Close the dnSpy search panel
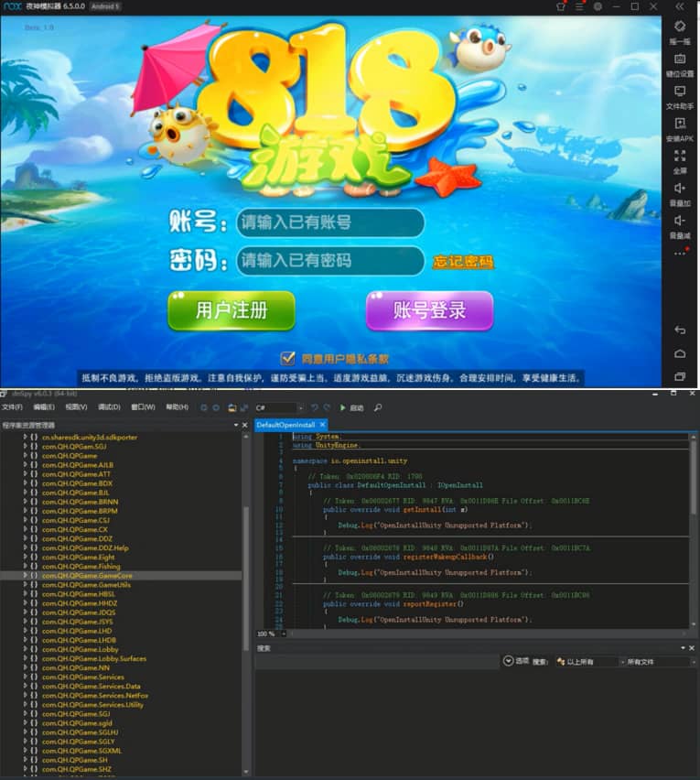The height and width of the screenshot is (780, 700). click(692, 647)
